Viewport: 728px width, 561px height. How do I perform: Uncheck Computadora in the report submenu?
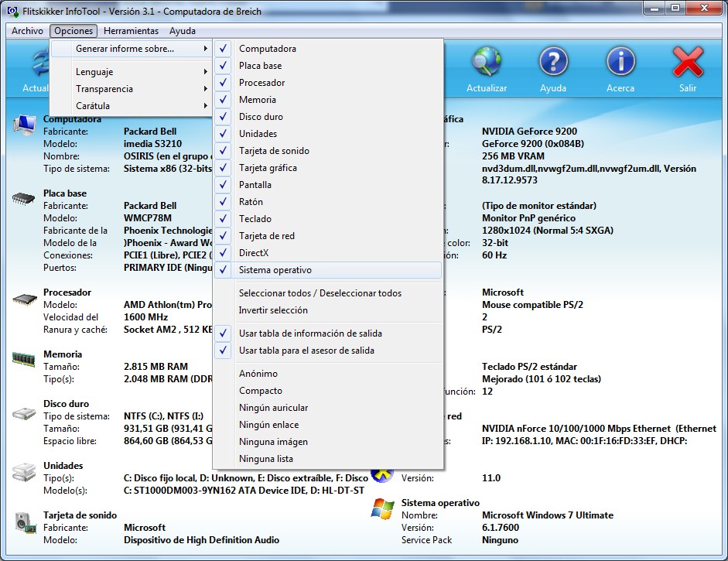[328, 48]
